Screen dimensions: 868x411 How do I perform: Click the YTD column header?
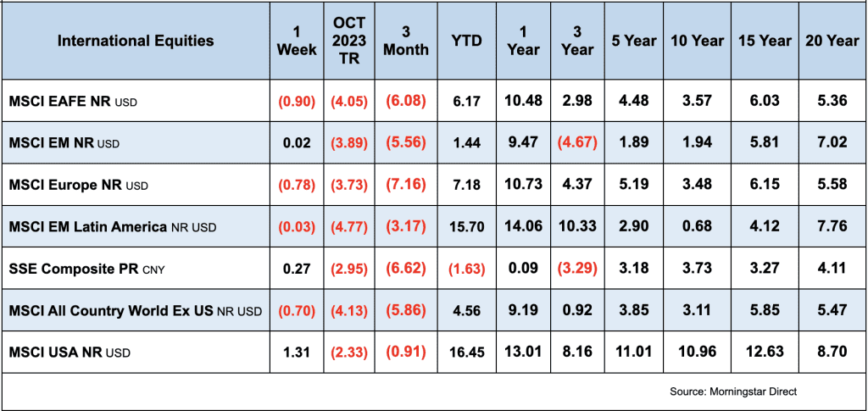coord(466,41)
